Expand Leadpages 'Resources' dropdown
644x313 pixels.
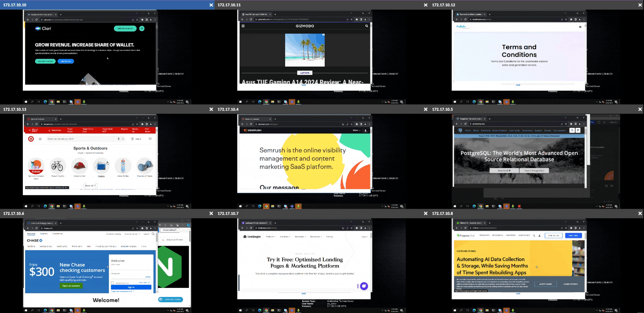(316, 237)
